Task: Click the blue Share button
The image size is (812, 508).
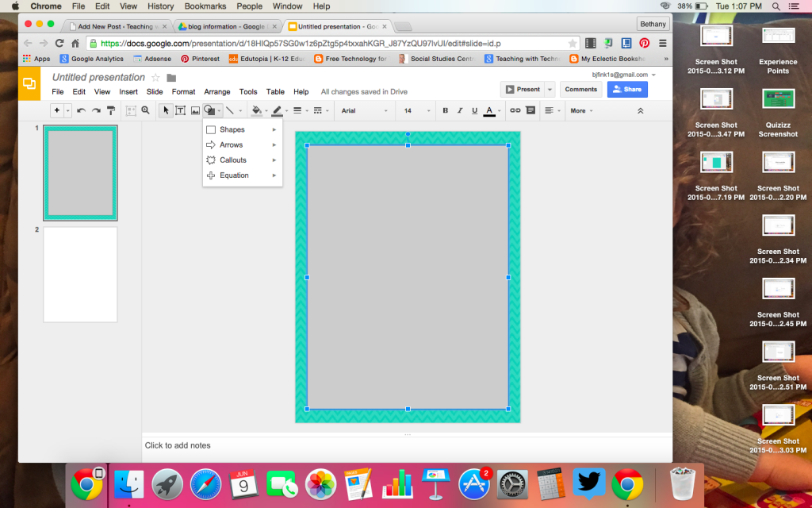Action: (x=627, y=89)
